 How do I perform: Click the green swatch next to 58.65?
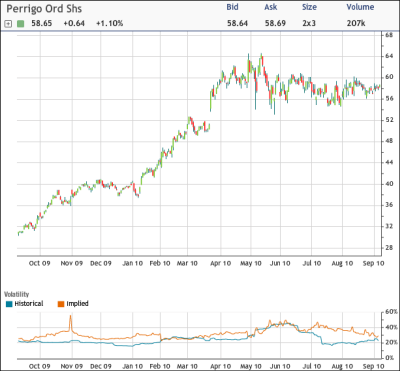[x=21, y=24]
